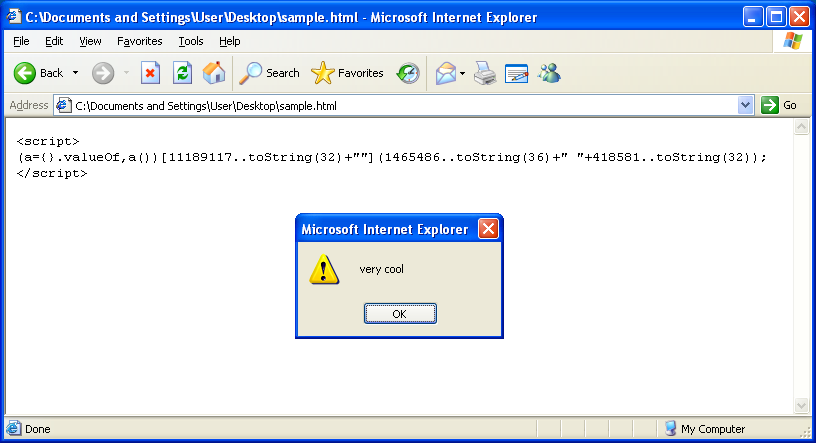This screenshot has height=443, width=816.
Task: Go to the Home page icon
Action: pos(213,73)
